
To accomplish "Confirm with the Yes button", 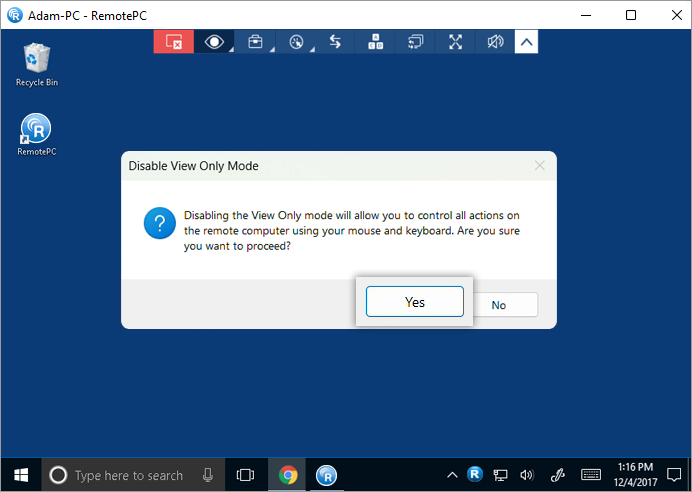I will [x=414, y=302].
